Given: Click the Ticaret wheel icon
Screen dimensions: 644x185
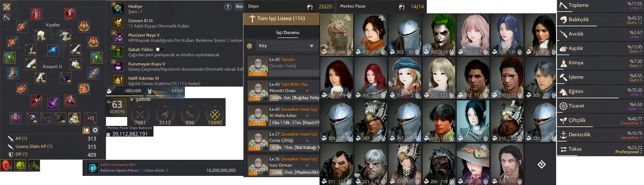Looking at the screenshot, I should point(563,106).
